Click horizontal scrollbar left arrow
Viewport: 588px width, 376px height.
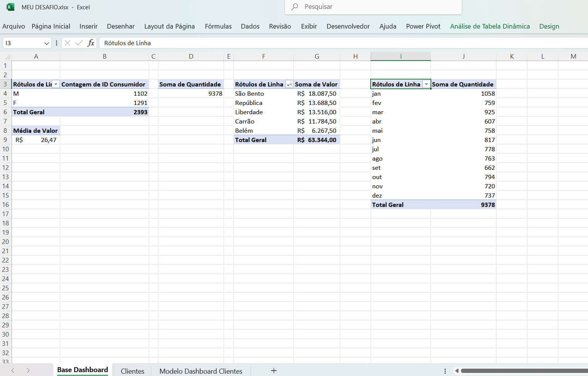(x=457, y=371)
